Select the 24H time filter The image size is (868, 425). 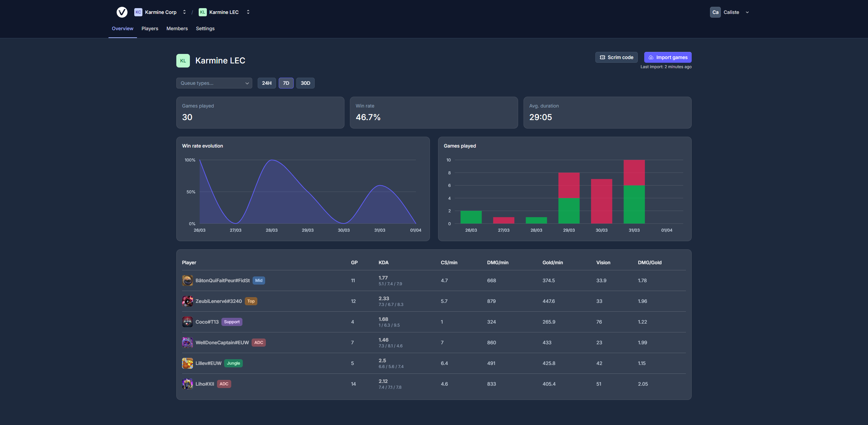(x=267, y=83)
